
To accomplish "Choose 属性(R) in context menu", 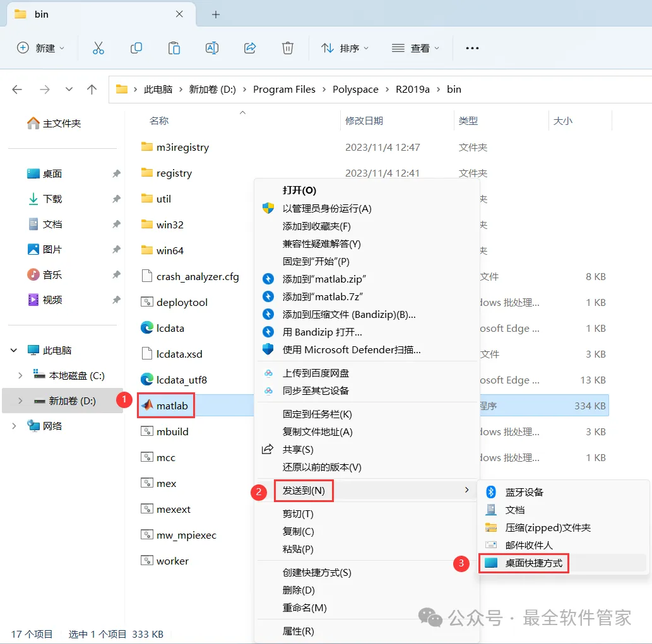I will tap(298, 631).
